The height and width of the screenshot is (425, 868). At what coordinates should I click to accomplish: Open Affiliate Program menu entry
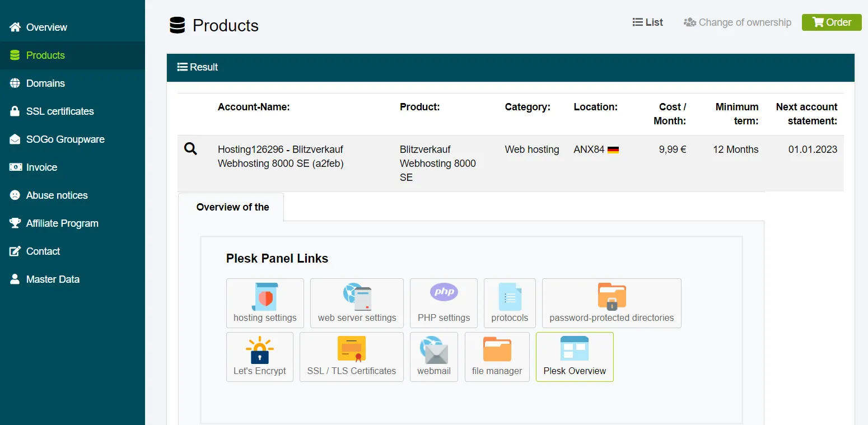pyautogui.click(x=72, y=223)
